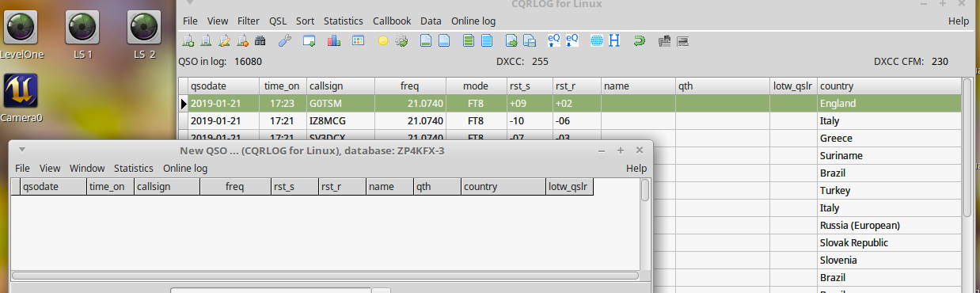Open Online log menu in main window
Screen dimensions: 980x293
473,21
